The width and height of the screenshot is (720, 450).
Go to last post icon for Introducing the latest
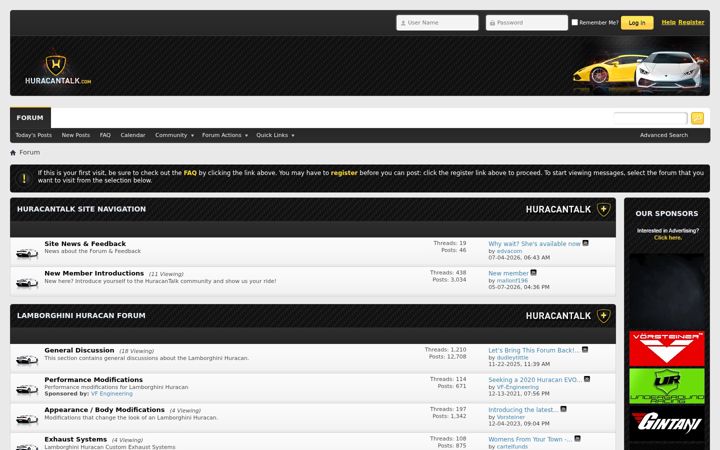563,409
